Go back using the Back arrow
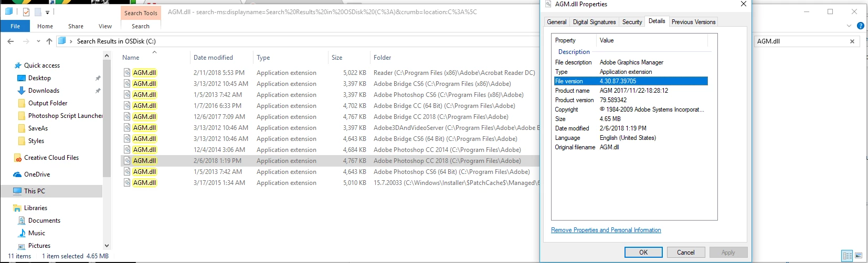The height and width of the screenshot is (263, 868). pyautogui.click(x=10, y=41)
